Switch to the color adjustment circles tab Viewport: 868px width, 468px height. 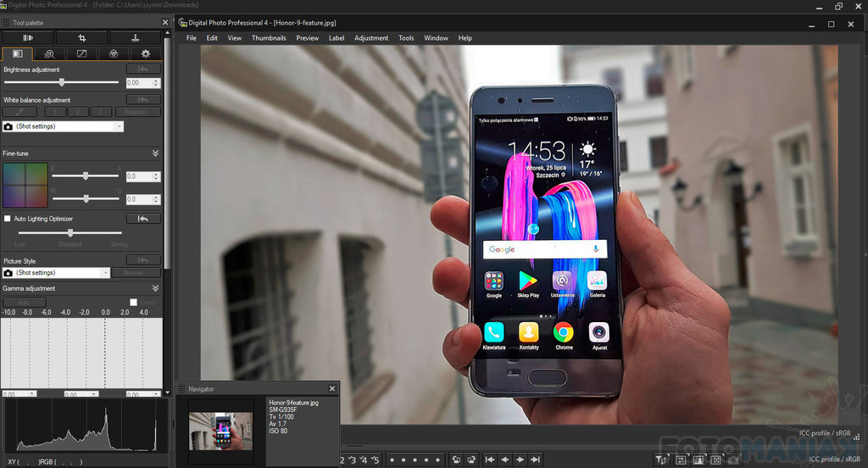tap(114, 53)
